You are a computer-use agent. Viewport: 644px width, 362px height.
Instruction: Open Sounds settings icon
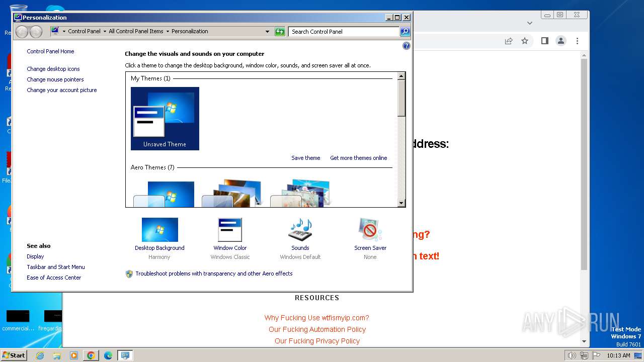pyautogui.click(x=300, y=230)
